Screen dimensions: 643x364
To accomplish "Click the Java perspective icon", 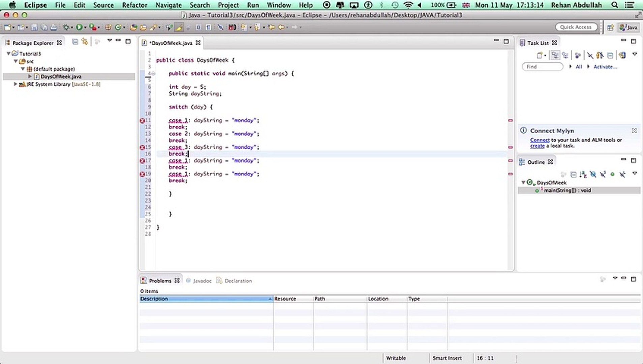I will 629,27.
